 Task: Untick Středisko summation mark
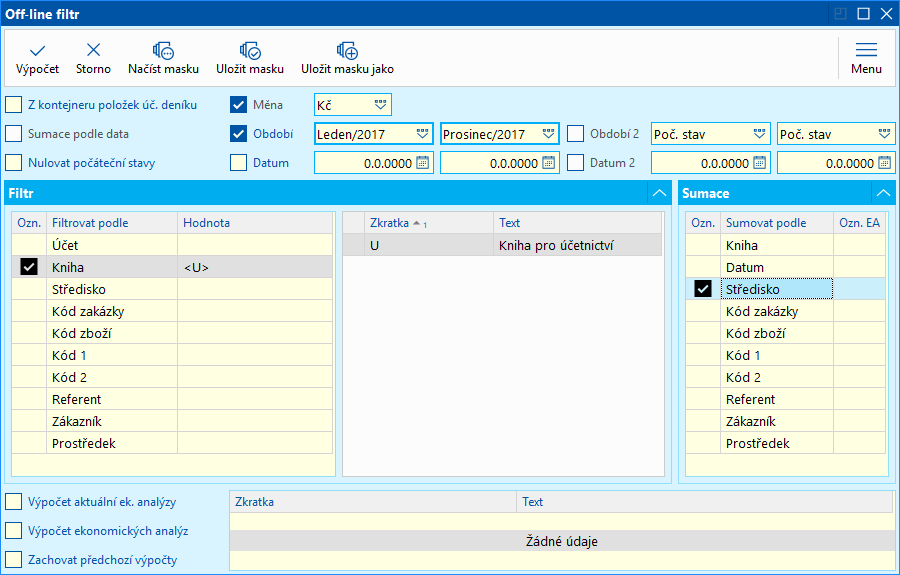tap(703, 289)
